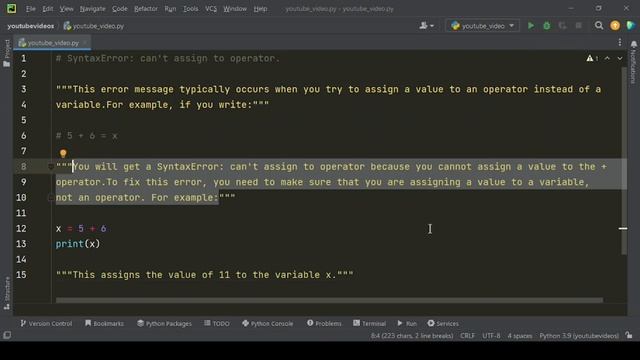Open the Tools menu
The width and height of the screenshot is (640, 360).
click(191, 9)
